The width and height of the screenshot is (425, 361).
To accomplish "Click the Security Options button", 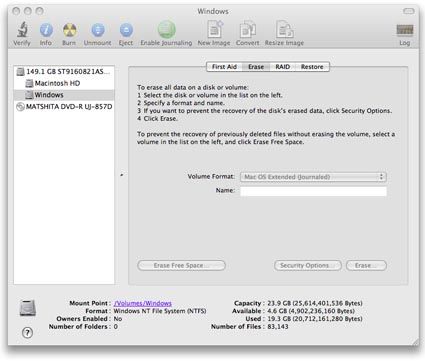I will (308, 265).
